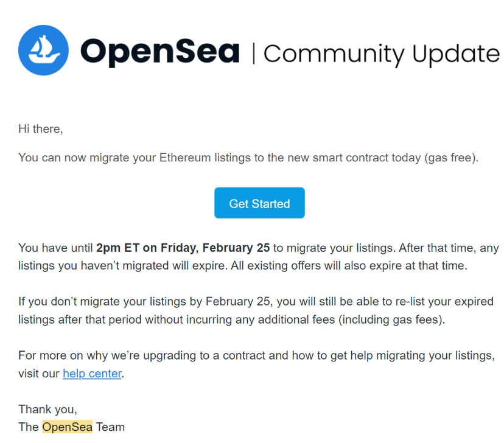Viewport: 504px width, 443px height.
Task: Click '(including gas fees)' text
Action: pyautogui.click(x=391, y=319)
